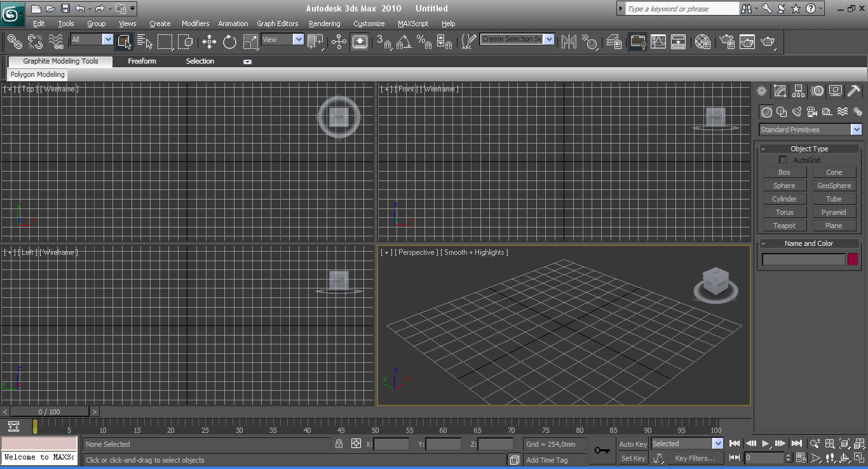Toggle the Window/Crossing selection mode
The image size is (868, 469).
[186, 42]
